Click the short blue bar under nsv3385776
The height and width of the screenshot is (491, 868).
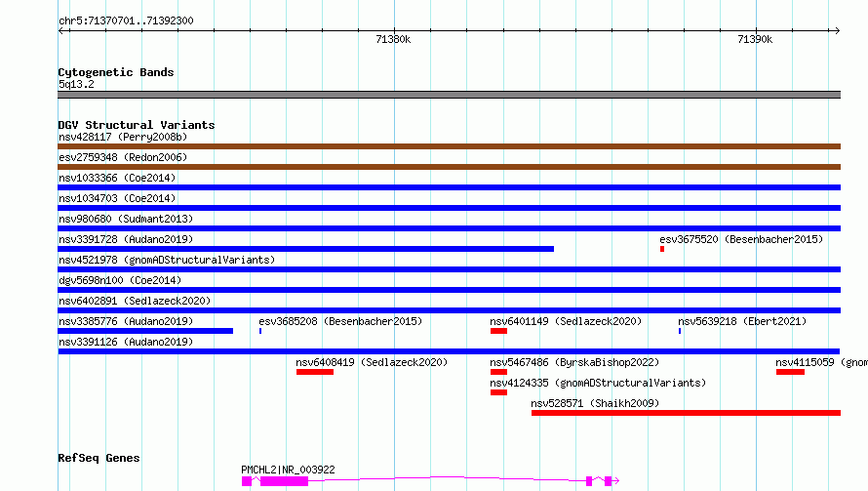tap(145, 331)
